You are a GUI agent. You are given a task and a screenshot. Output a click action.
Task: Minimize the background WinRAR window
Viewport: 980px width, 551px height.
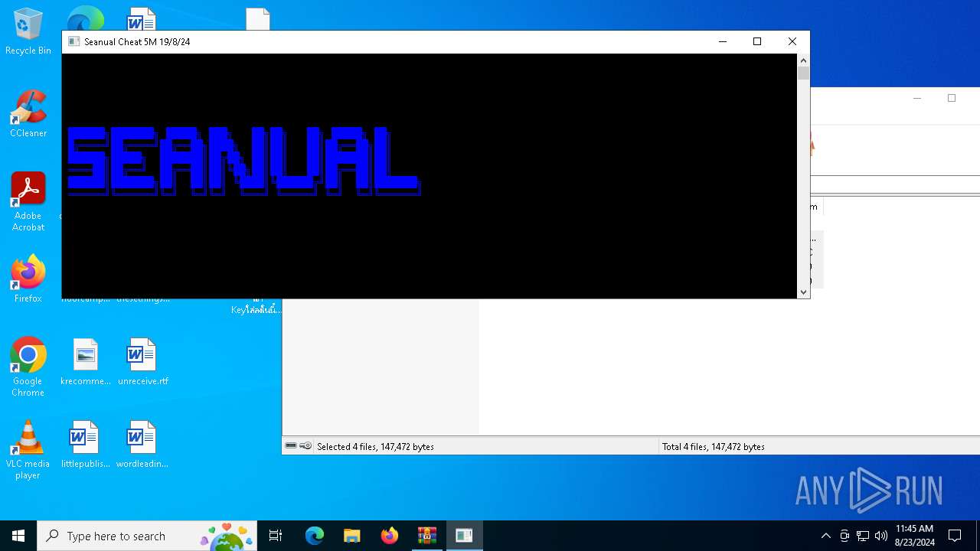click(916, 98)
